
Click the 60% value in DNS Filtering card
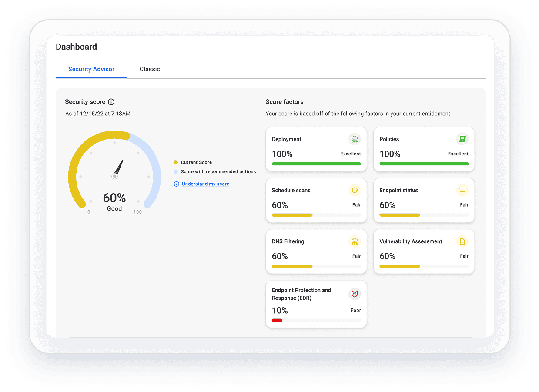click(x=280, y=256)
